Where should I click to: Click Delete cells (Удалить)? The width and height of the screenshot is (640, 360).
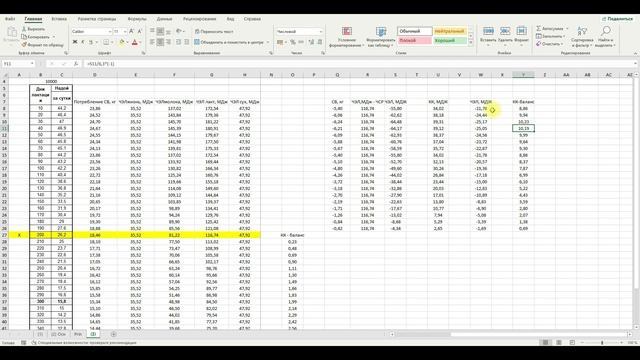click(x=505, y=36)
